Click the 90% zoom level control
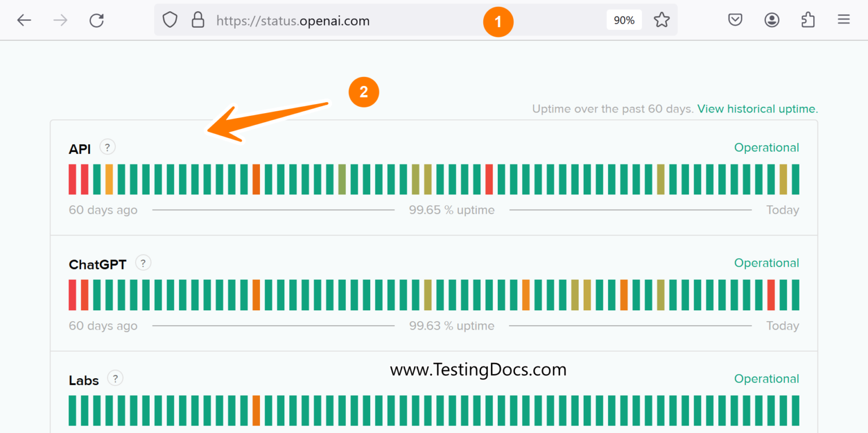The width and height of the screenshot is (868, 433). [x=624, y=19]
